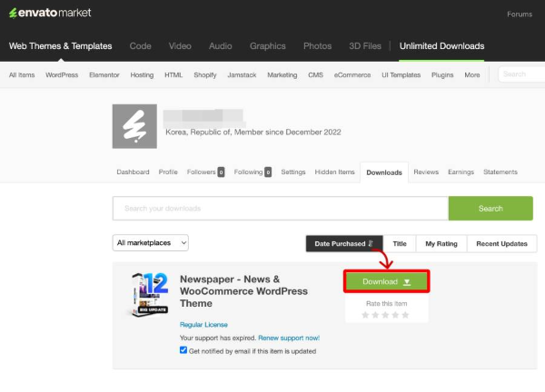
Task: Open the Statements tab
Action: (x=500, y=172)
